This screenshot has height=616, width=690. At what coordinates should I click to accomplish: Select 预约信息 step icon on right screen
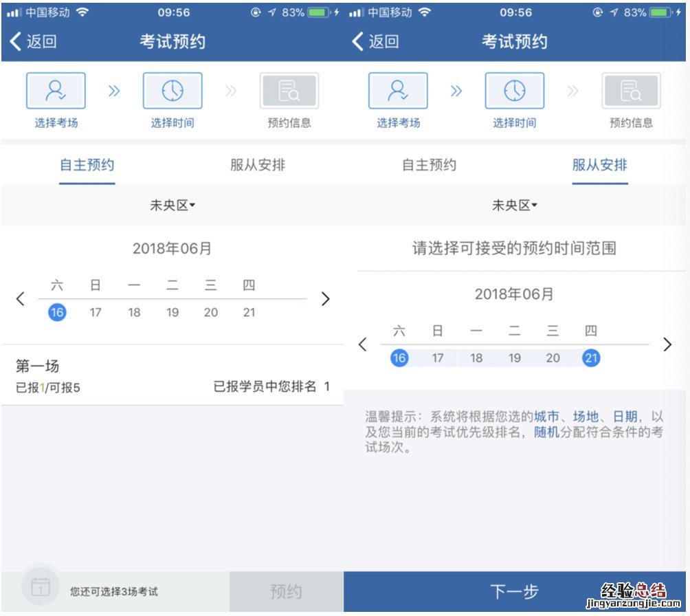[x=631, y=91]
